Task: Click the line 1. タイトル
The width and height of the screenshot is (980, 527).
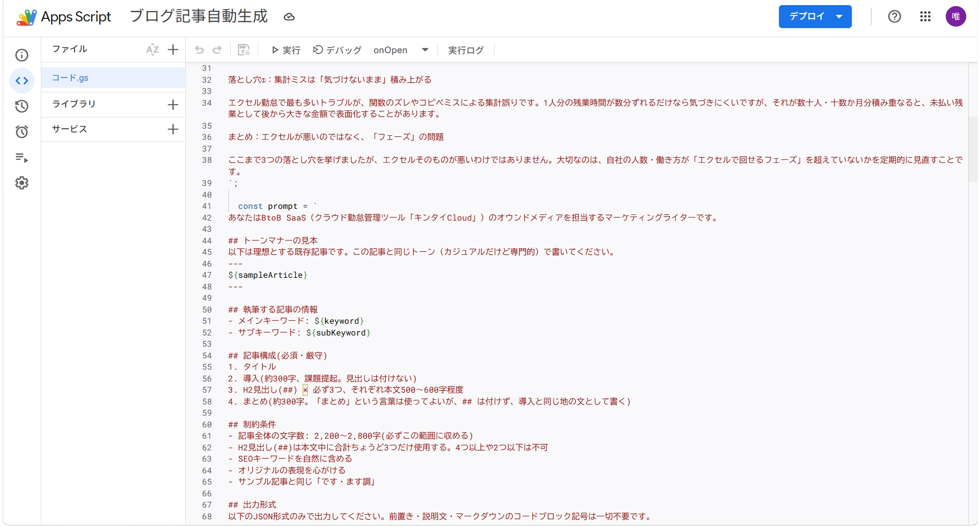Action: click(252, 367)
